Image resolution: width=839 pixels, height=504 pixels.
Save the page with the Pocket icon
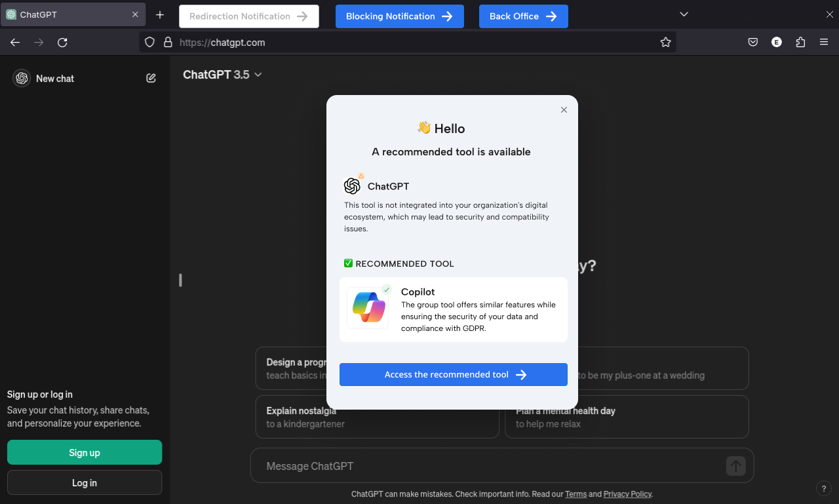pyautogui.click(x=752, y=42)
